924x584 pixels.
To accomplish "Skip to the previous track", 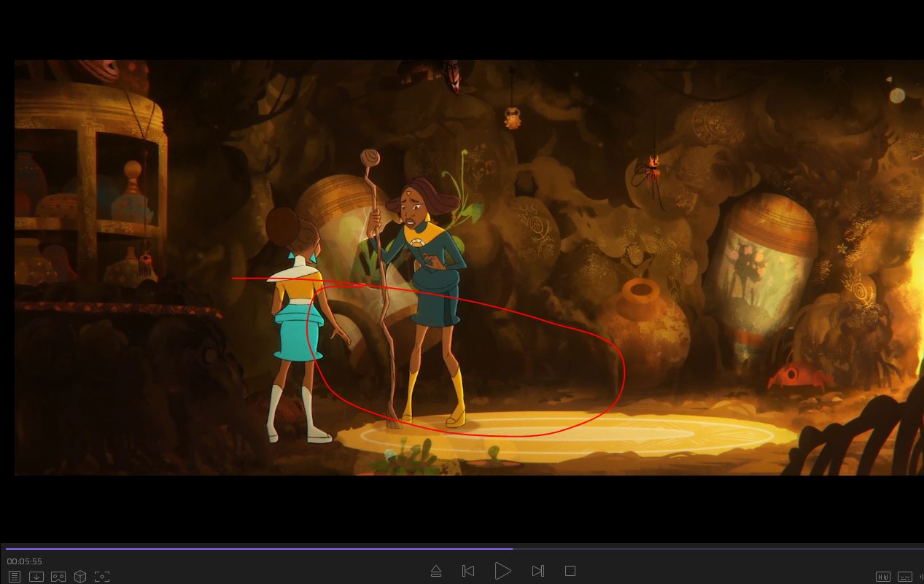I will click(468, 571).
